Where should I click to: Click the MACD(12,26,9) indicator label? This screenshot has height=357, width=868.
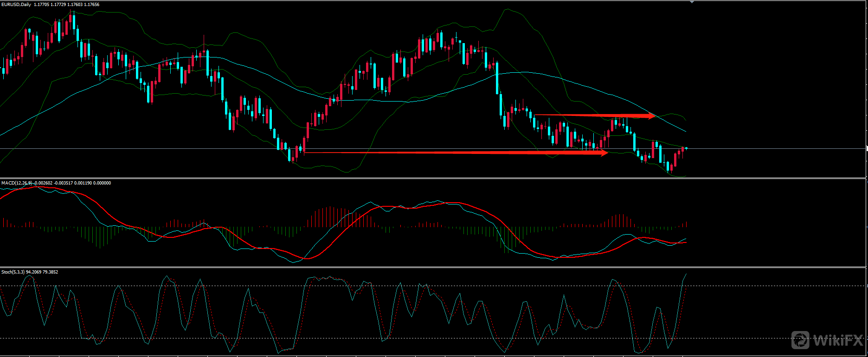pyautogui.click(x=17, y=183)
